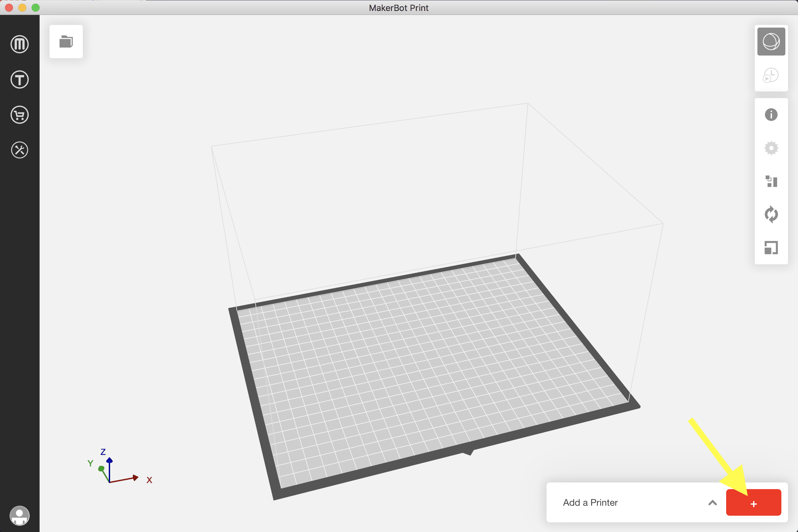798x532 pixels.
Task: Select the Arrange build plate icon
Action: coord(771,182)
